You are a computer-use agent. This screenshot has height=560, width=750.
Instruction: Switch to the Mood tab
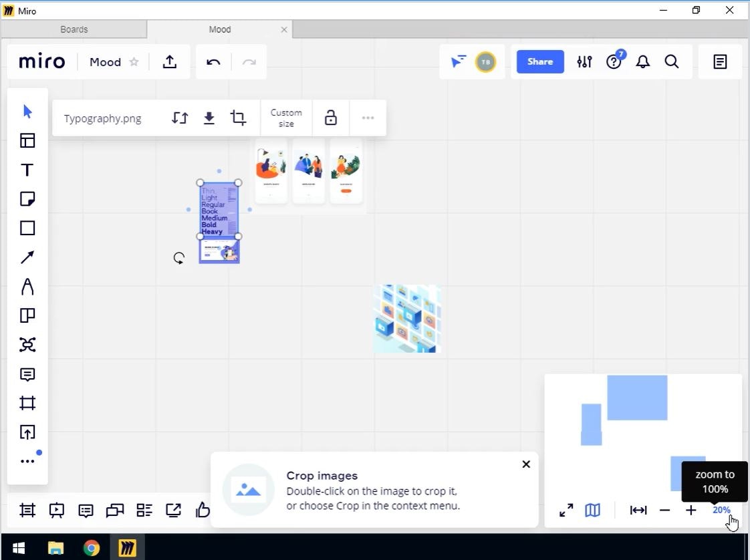[x=219, y=29]
